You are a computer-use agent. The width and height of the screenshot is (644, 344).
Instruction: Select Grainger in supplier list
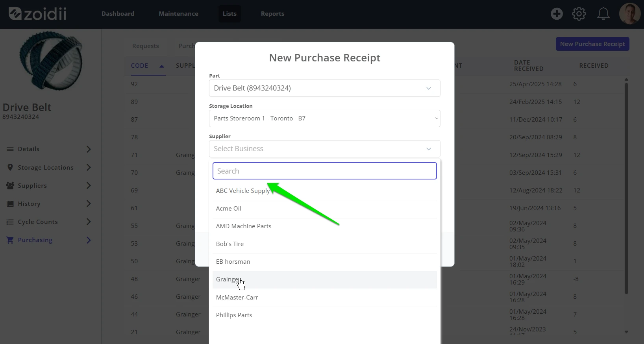pos(324,279)
